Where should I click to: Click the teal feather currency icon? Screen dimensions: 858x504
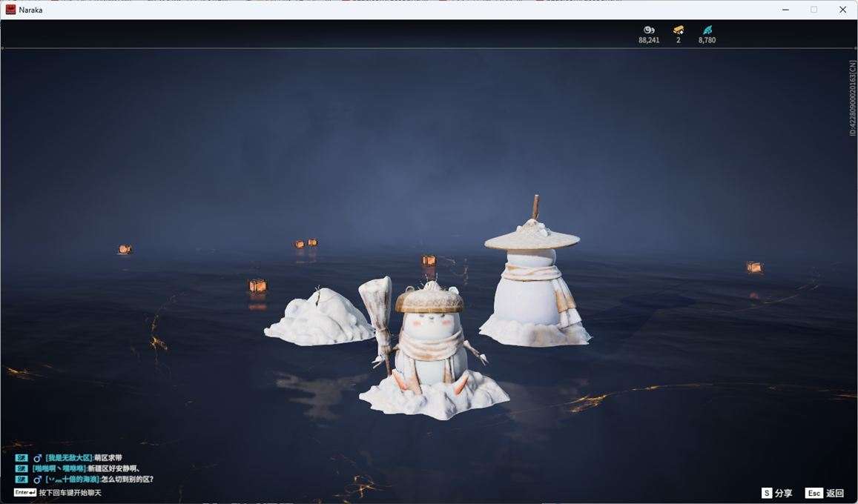pos(707,30)
